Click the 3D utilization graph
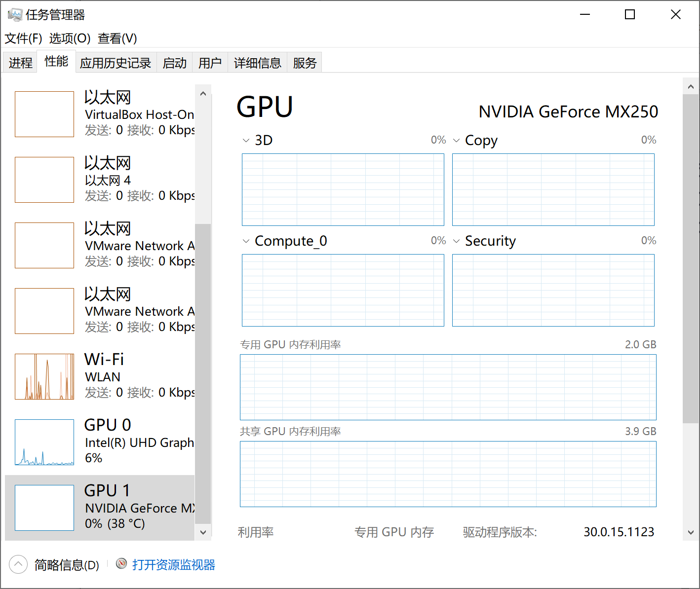700x589 pixels. (343, 189)
